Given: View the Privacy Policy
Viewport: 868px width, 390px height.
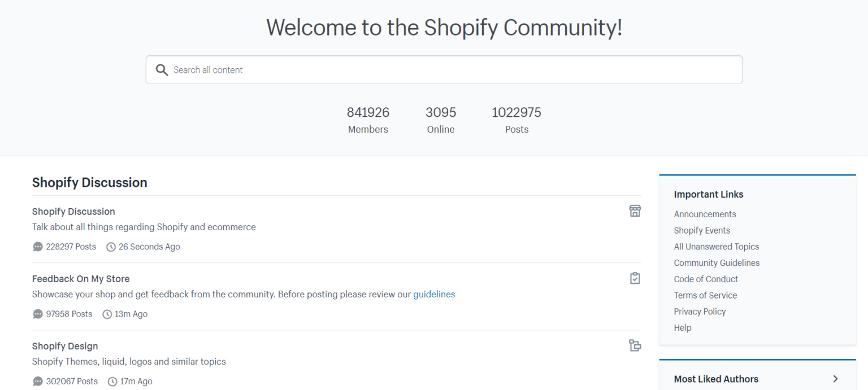Looking at the screenshot, I should click(700, 311).
